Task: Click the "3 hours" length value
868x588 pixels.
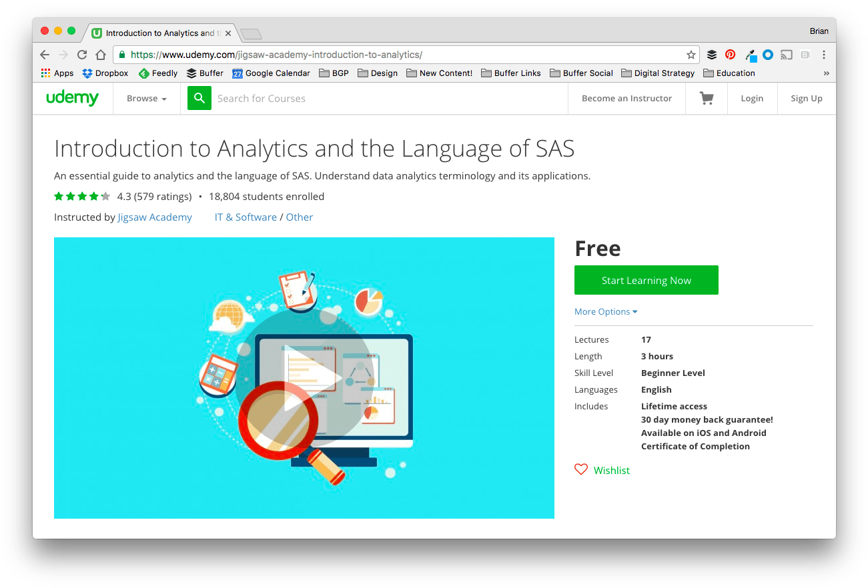Action: (657, 356)
